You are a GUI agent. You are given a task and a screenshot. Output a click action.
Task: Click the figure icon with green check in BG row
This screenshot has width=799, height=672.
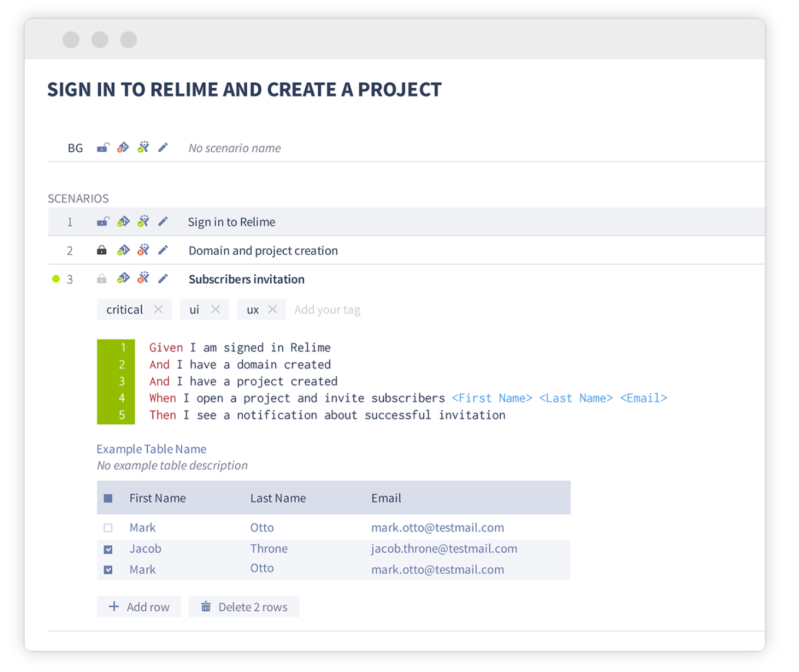click(143, 147)
